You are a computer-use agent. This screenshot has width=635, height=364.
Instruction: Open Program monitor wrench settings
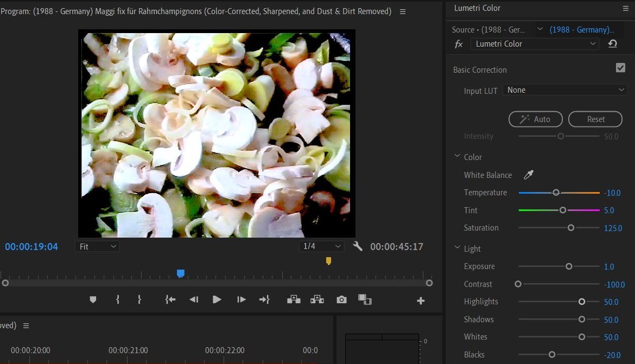[358, 246]
